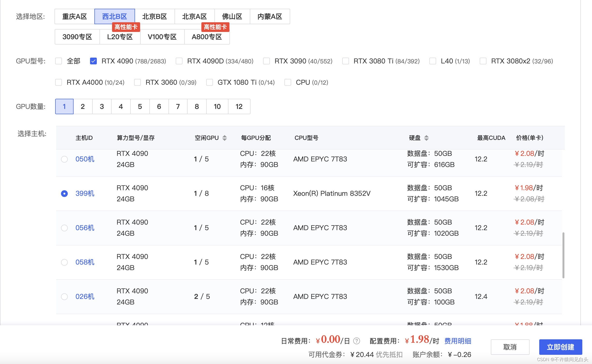Open host 058机 ID link
The image size is (592, 364).
click(85, 262)
